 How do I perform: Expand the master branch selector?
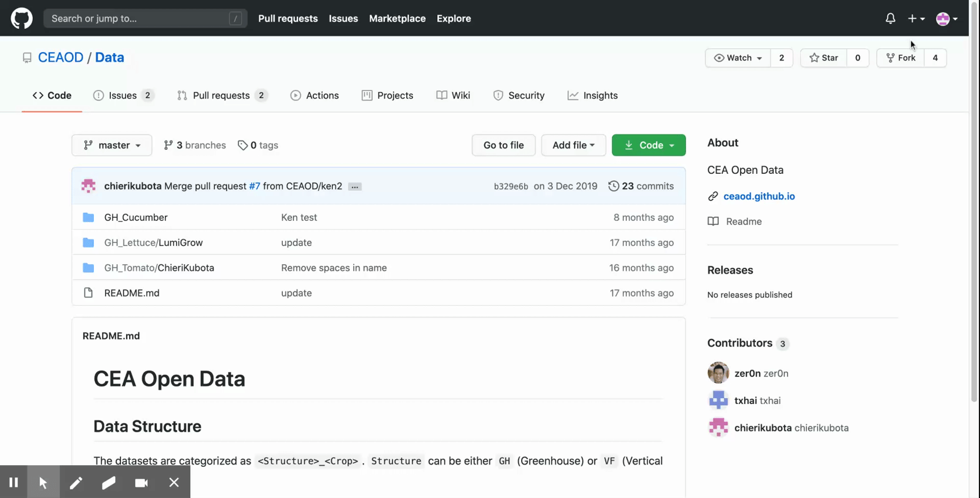pyautogui.click(x=111, y=145)
